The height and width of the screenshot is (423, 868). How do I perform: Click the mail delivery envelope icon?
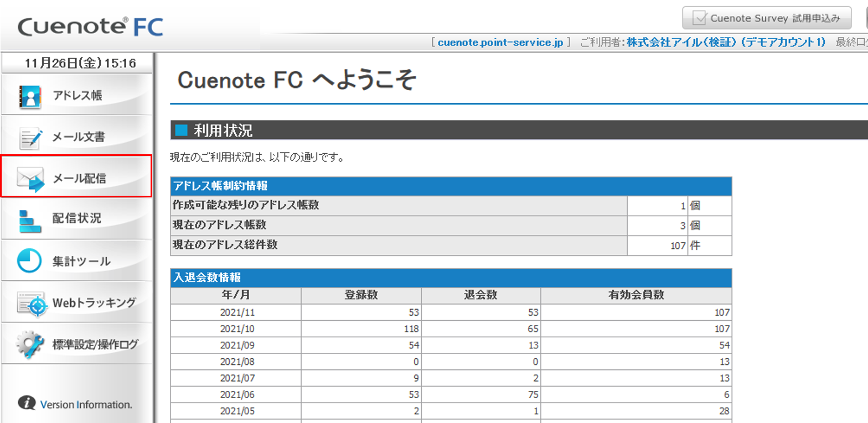pos(30,179)
